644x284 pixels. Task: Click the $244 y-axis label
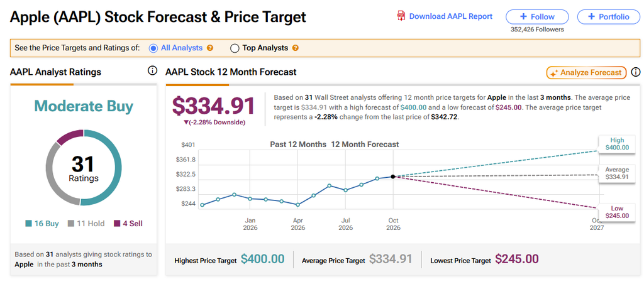[187, 204]
